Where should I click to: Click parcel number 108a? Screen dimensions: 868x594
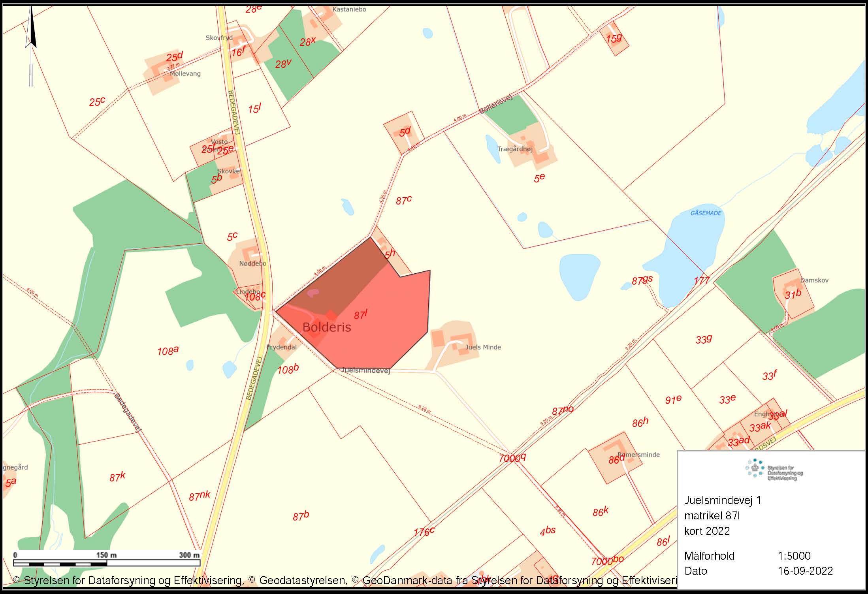click(x=168, y=350)
